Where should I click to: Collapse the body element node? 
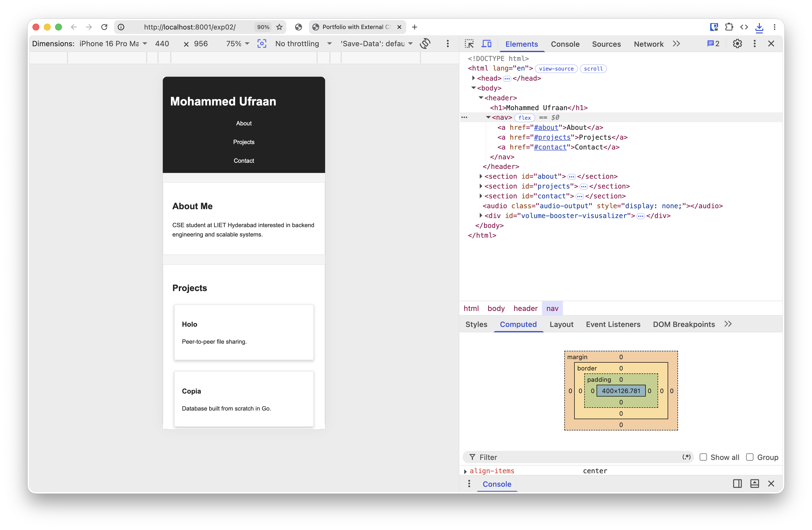click(x=473, y=88)
